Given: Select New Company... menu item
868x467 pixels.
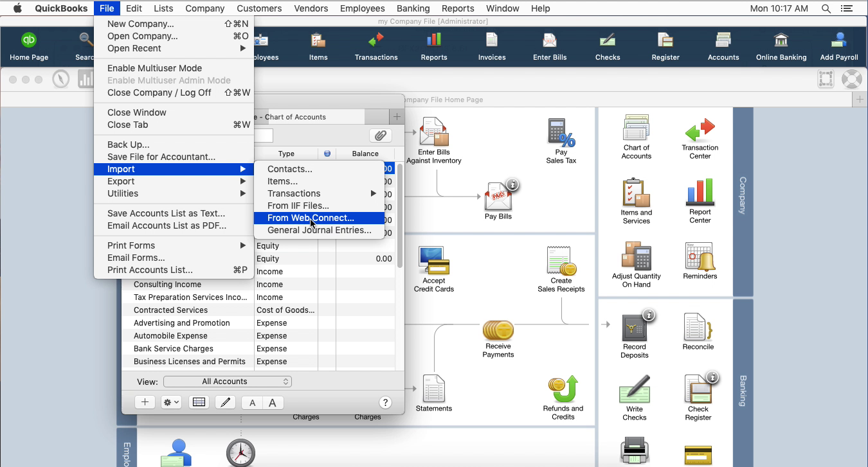Looking at the screenshot, I should click(x=174, y=24).
